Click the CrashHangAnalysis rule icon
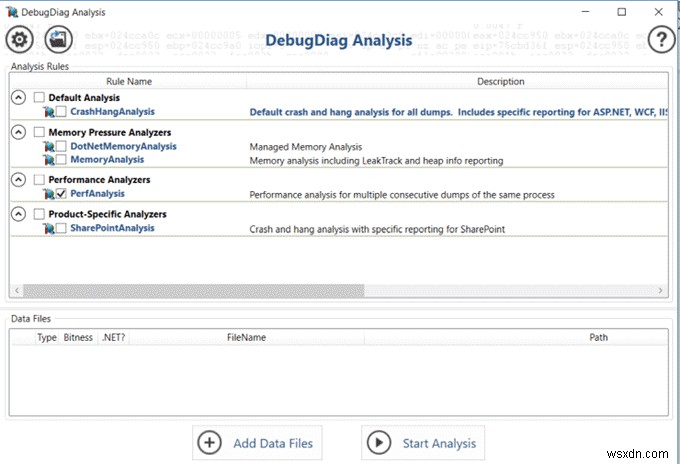Screen dimensions: 680x464 pos(48,112)
